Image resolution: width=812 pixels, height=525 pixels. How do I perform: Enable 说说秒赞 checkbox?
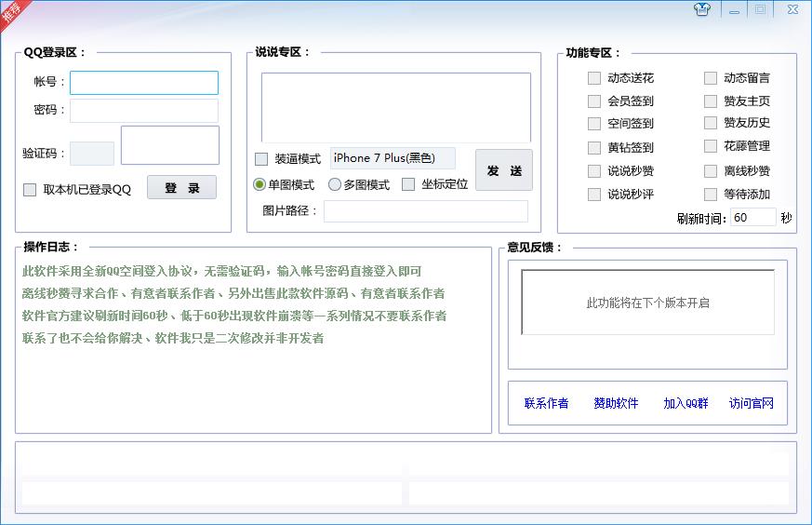[594, 171]
